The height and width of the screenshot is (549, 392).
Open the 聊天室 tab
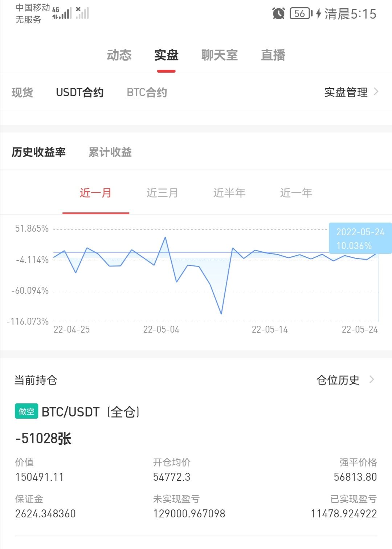coord(220,55)
